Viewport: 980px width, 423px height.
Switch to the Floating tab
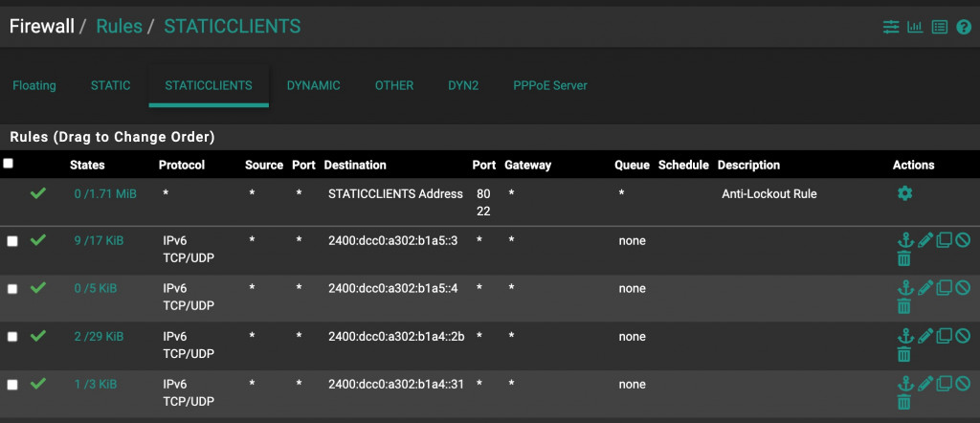pos(34,85)
